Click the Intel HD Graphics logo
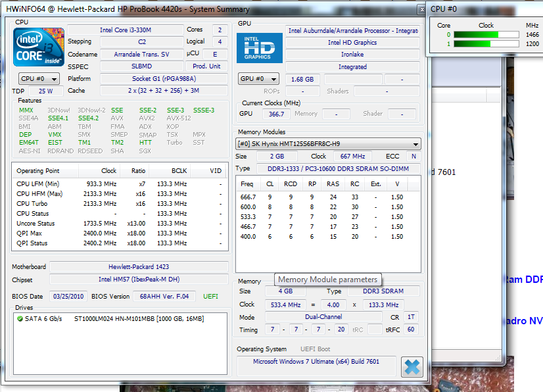This screenshot has height=392, width=543. tap(259, 48)
